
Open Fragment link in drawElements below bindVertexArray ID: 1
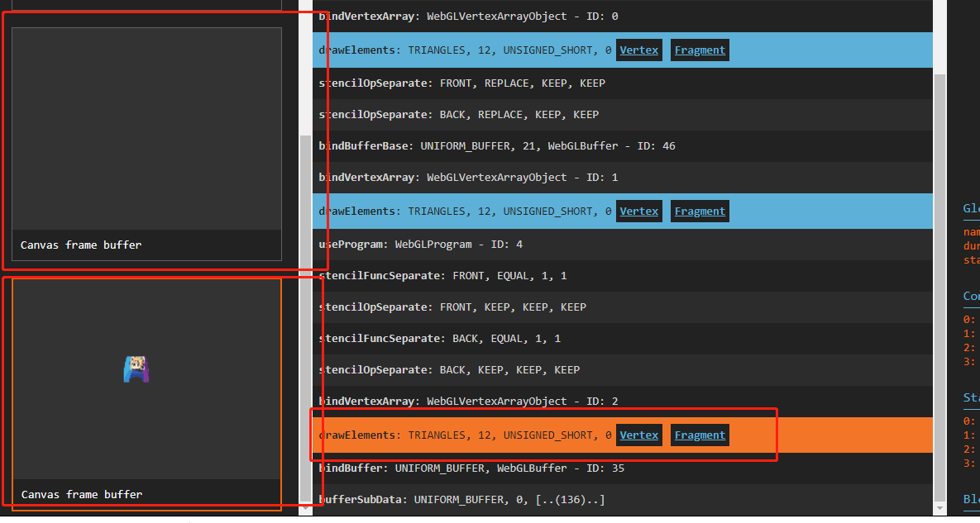point(700,211)
